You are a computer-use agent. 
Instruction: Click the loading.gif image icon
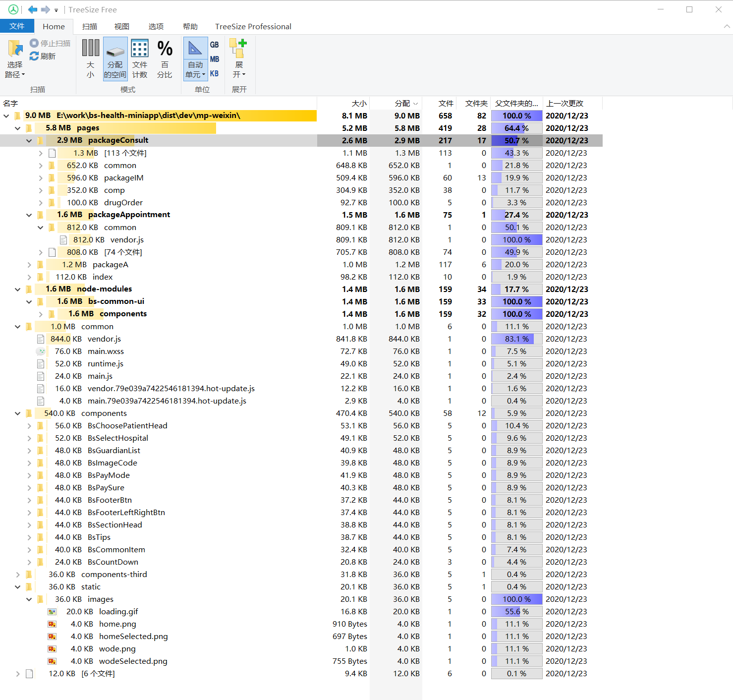(52, 612)
